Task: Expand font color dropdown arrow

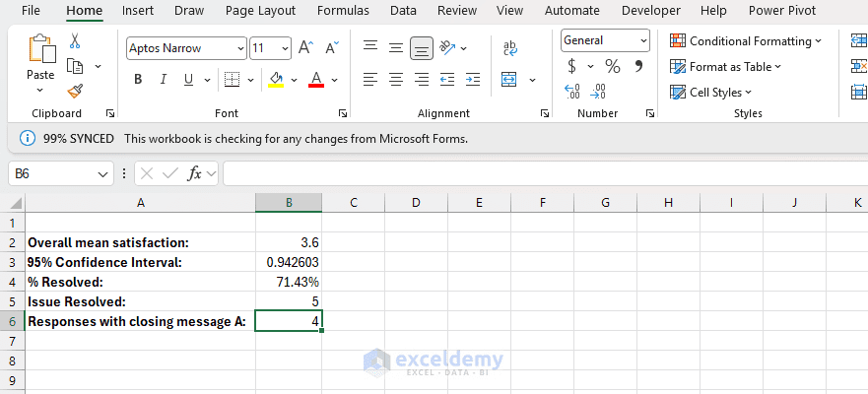Action: [334, 80]
